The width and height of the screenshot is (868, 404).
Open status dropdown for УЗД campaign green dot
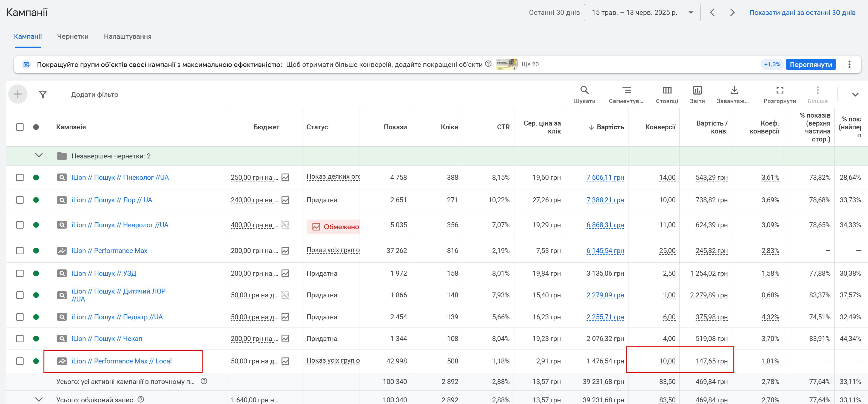tap(36, 273)
